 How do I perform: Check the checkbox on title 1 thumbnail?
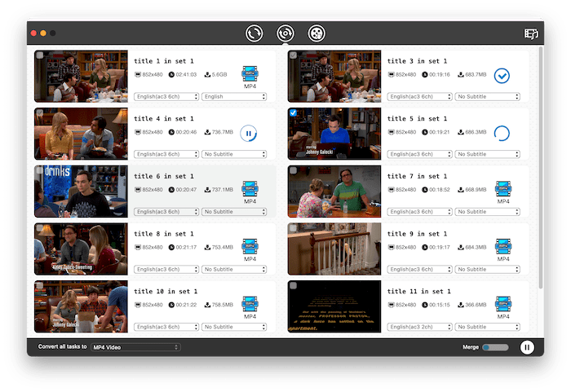(39, 56)
